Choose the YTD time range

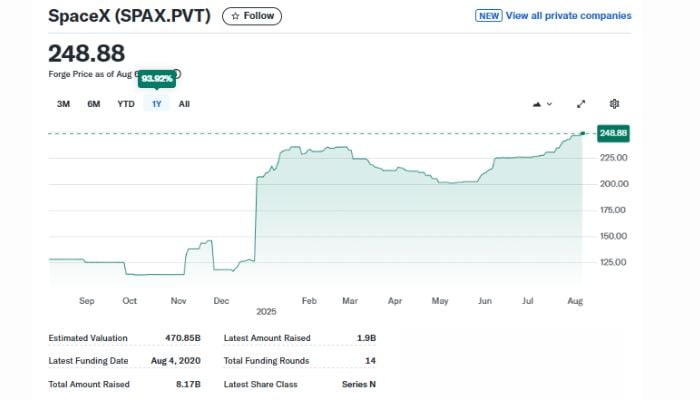(x=125, y=104)
